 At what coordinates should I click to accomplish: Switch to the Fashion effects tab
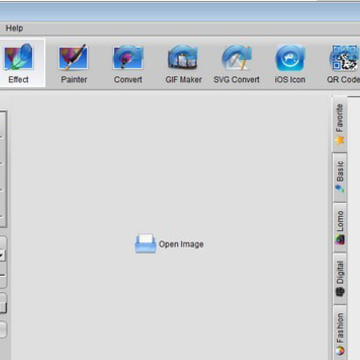click(x=340, y=333)
